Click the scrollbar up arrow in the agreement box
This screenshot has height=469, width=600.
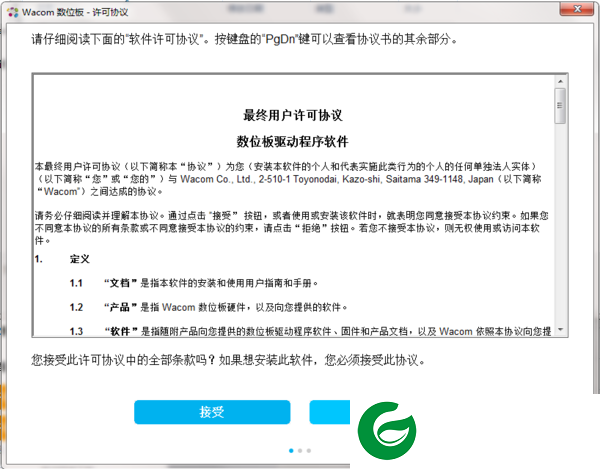coord(560,81)
